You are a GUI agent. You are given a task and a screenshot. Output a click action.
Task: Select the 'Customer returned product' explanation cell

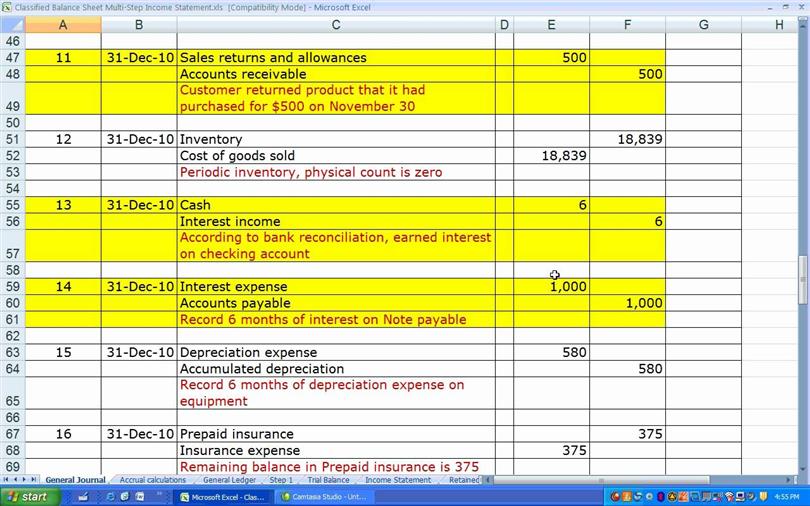[x=336, y=98]
